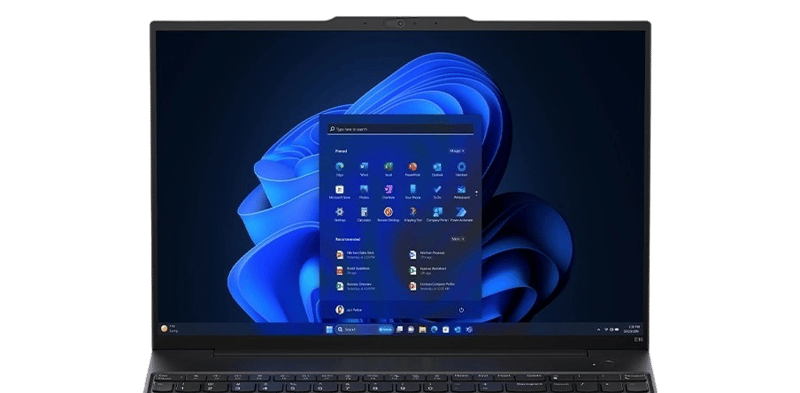Open the To Do app

(x=437, y=191)
